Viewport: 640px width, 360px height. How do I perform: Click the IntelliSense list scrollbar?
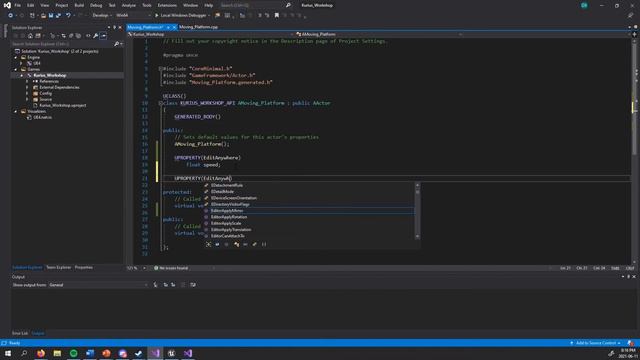coord(417,211)
